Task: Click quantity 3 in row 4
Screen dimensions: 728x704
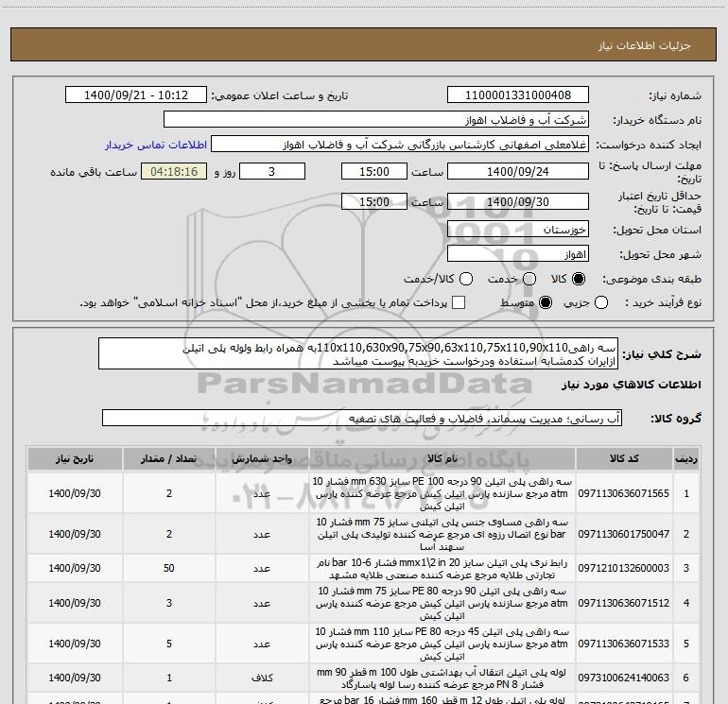Action: tap(169, 603)
